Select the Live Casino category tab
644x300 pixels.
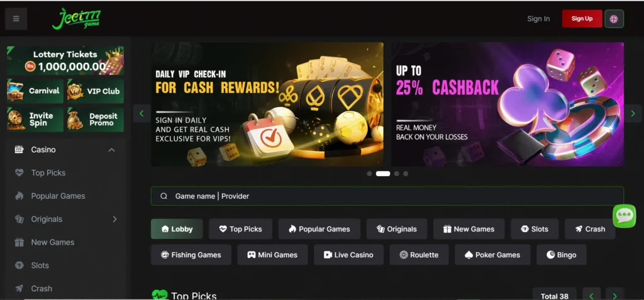click(348, 255)
